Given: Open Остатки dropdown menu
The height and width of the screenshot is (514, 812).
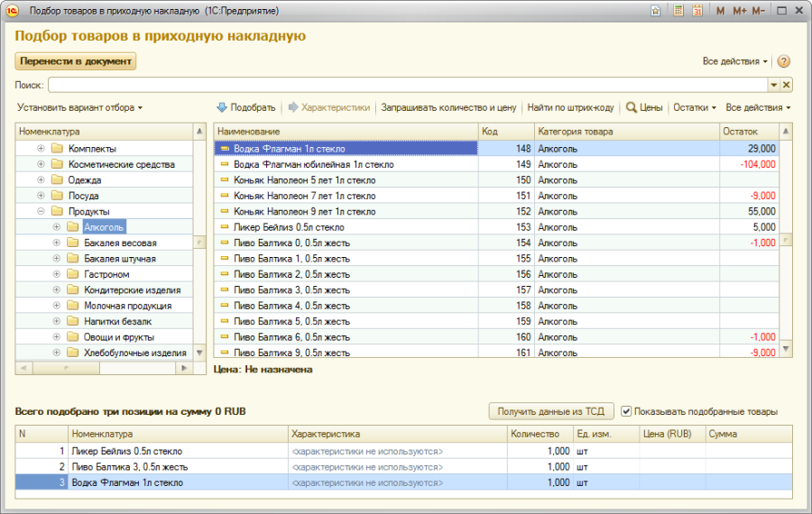Looking at the screenshot, I should 695,107.
